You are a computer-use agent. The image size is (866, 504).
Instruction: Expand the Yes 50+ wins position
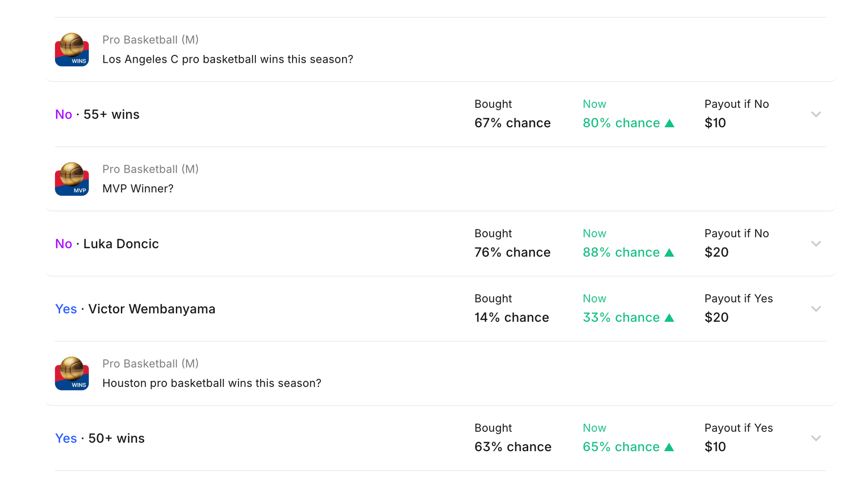[816, 438]
